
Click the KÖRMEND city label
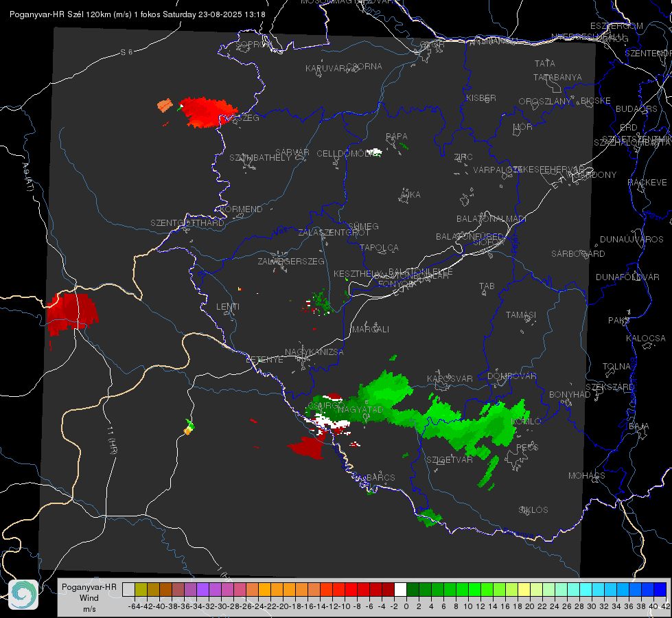241,209
